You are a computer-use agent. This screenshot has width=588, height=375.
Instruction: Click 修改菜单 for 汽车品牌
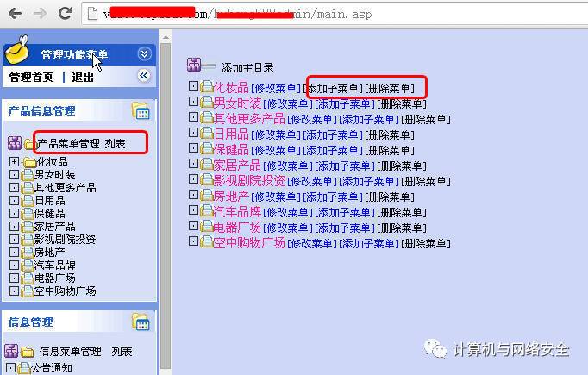click(x=288, y=213)
